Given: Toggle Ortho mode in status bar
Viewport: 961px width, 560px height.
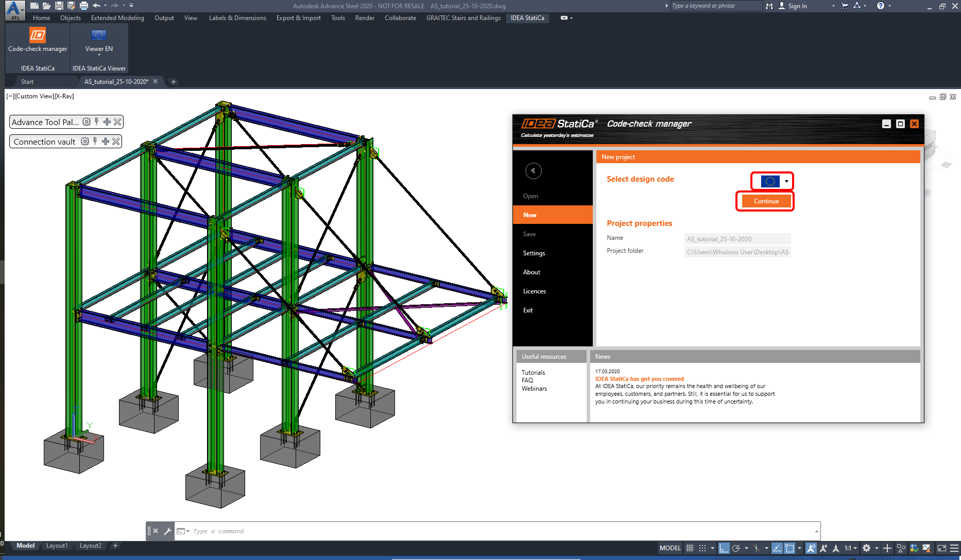Looking at the screenshot, I should tap(724, 548).
